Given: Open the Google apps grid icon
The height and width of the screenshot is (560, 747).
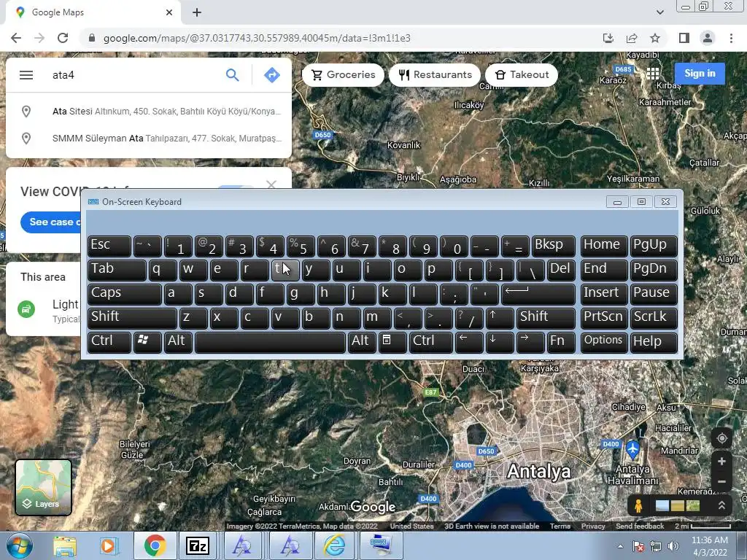Looking at the screenshot, I should click(653, 74).
